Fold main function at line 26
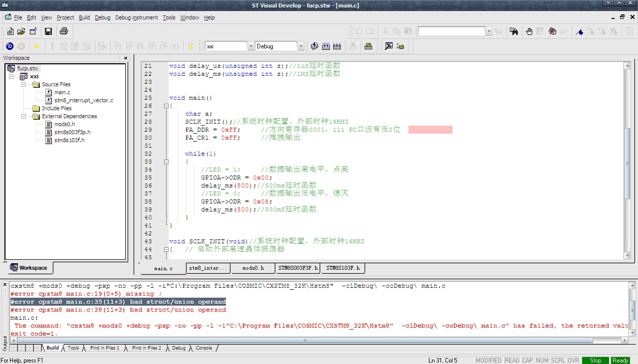 click(x=166, y=106)
